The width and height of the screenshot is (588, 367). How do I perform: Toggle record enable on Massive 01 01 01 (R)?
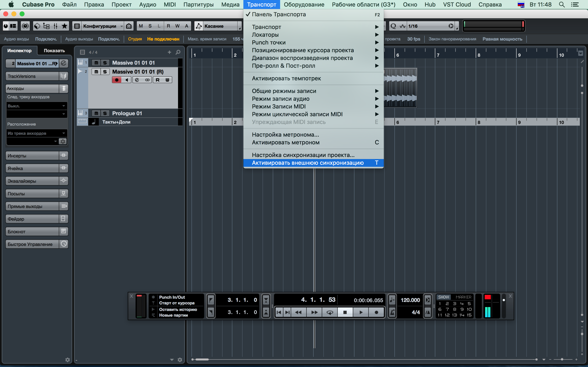117,80
